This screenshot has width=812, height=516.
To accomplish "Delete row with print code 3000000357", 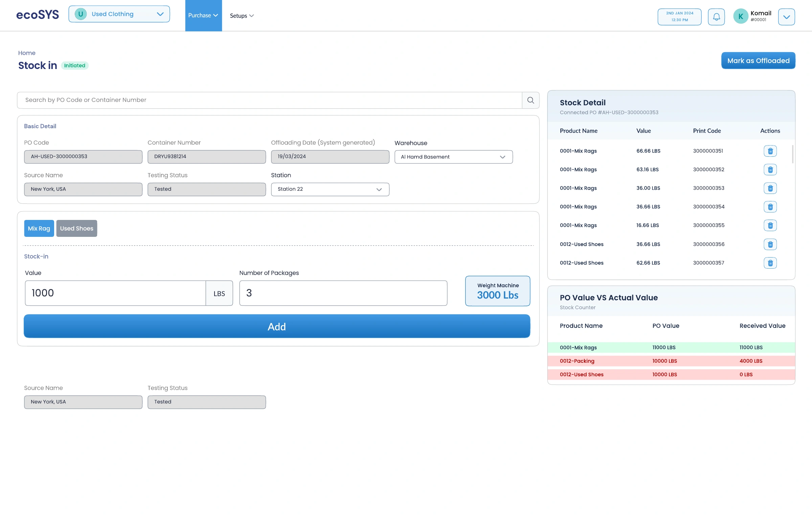I will (770, 263).
